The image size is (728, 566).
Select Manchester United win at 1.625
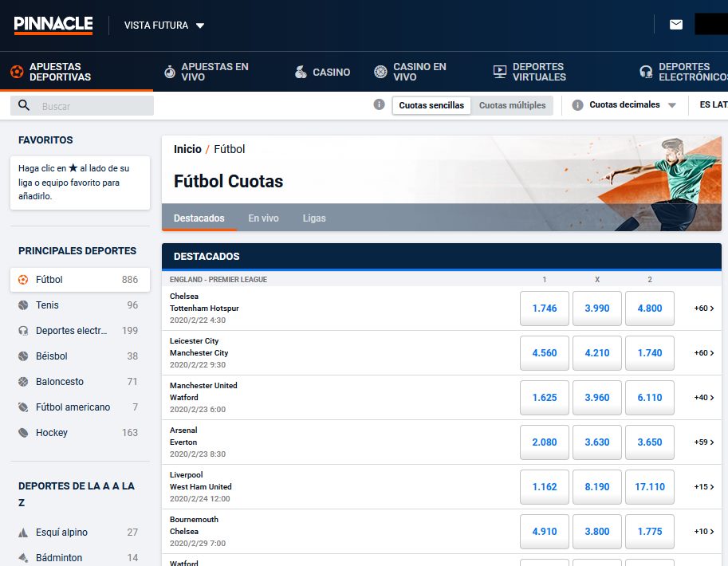point(544,398)
